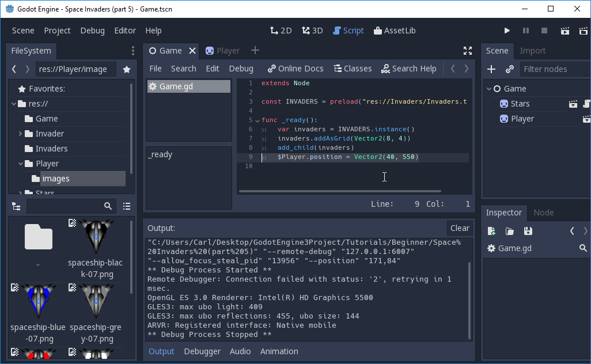The image size is (591, 364).
Task: Pause the running scene
Action: (x=526, y=31)
